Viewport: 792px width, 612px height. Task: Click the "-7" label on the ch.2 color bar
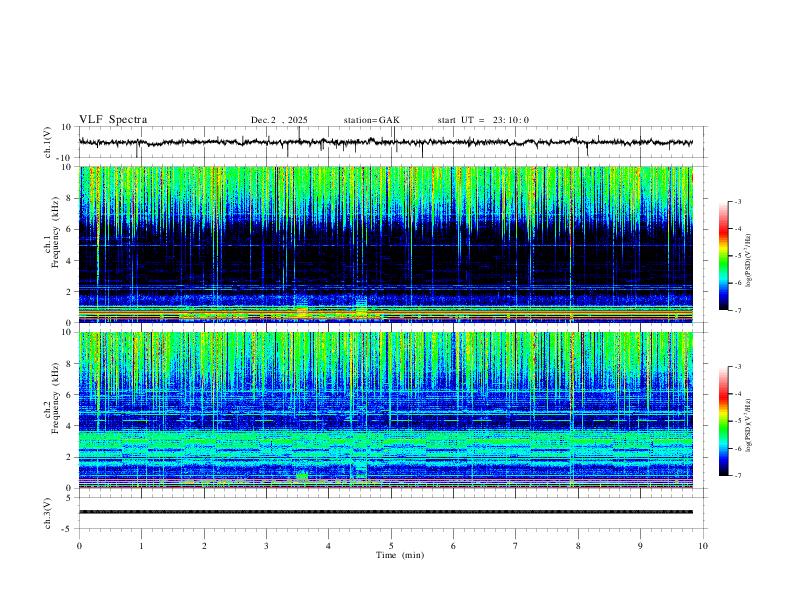(737, 476)
